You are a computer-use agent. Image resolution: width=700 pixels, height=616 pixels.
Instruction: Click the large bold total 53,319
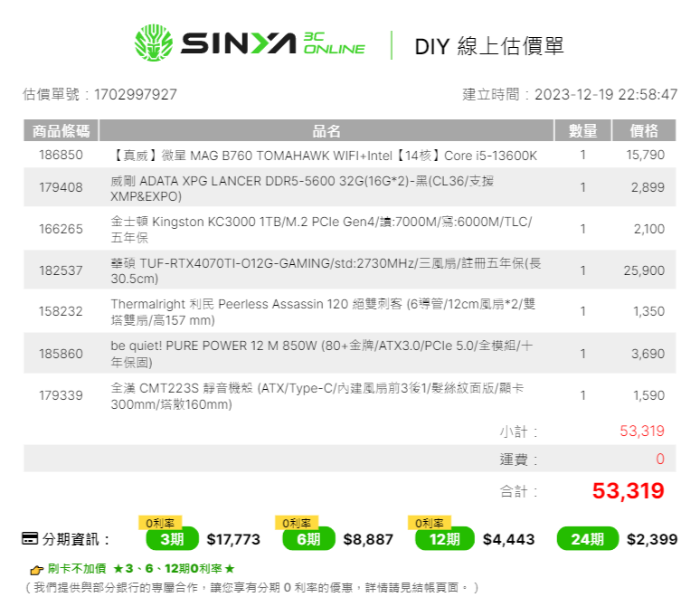[629, 490]
